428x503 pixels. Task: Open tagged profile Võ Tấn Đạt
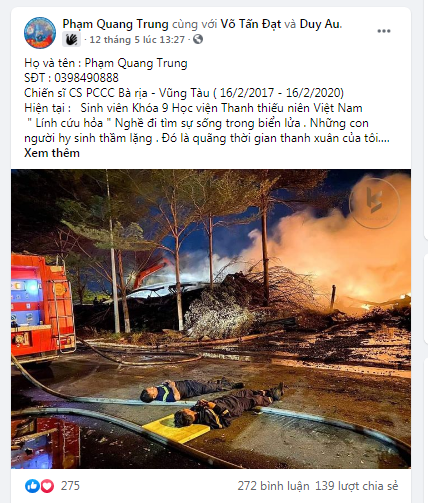(x=251, y=24)
